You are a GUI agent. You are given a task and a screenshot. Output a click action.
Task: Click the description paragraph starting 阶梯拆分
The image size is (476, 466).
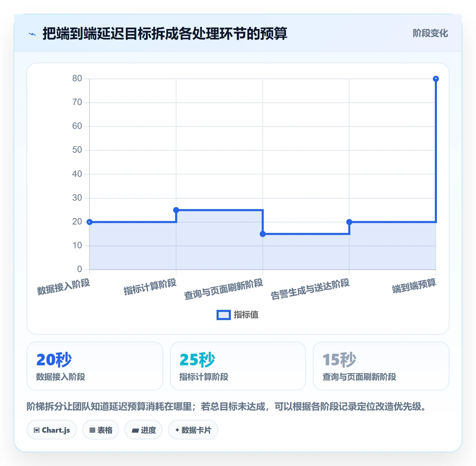tap(227, 406)
